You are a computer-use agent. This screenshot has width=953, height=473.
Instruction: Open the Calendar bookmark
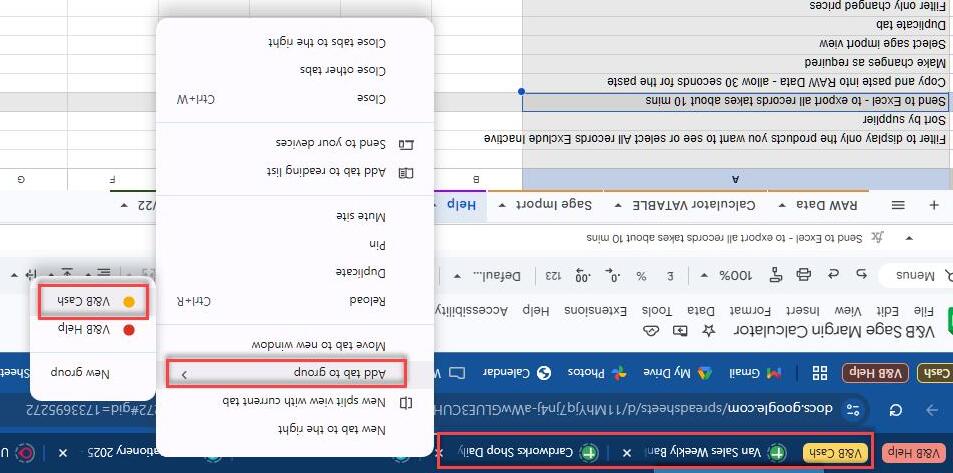click(515, 373)
